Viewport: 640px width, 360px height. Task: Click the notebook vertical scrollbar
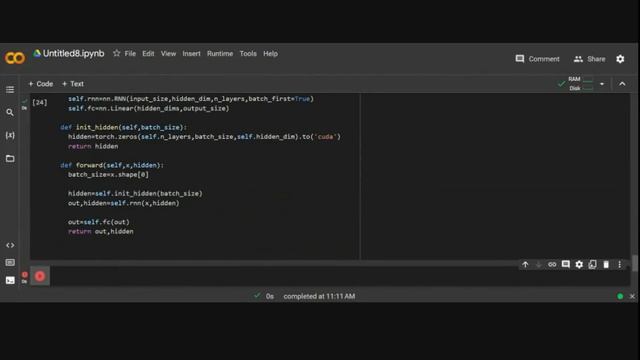click(x=635, y=263)
